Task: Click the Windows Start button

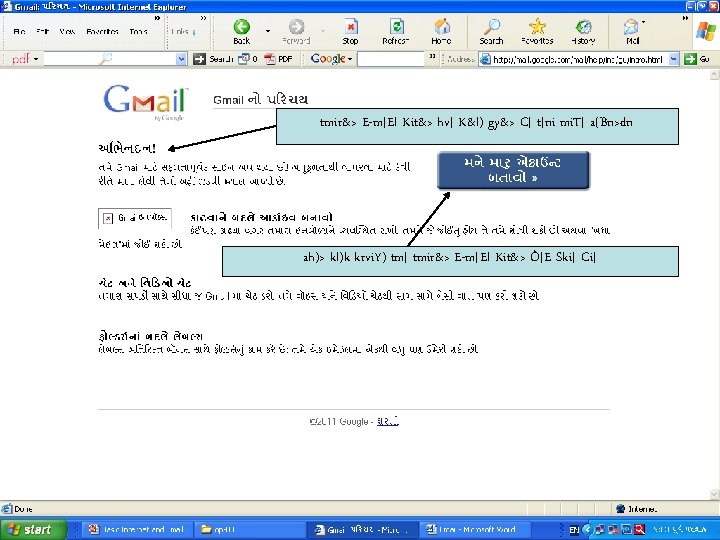Action: 32,529
